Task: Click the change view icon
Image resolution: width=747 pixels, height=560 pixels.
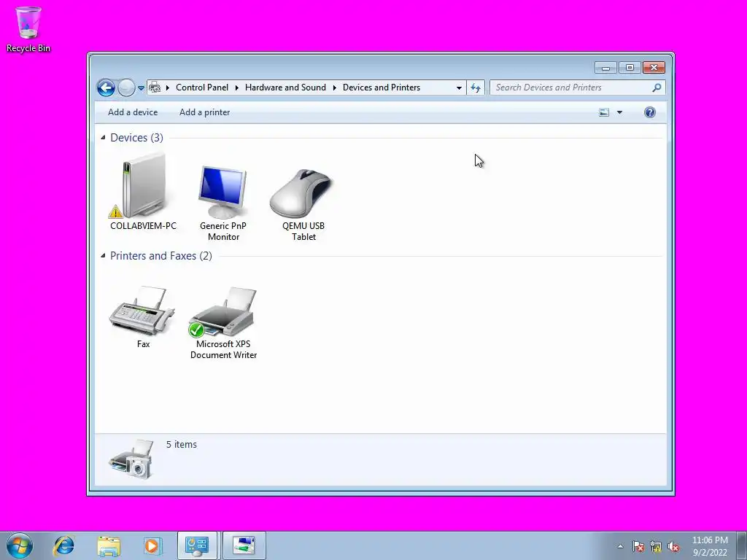Action: (604, 112)
